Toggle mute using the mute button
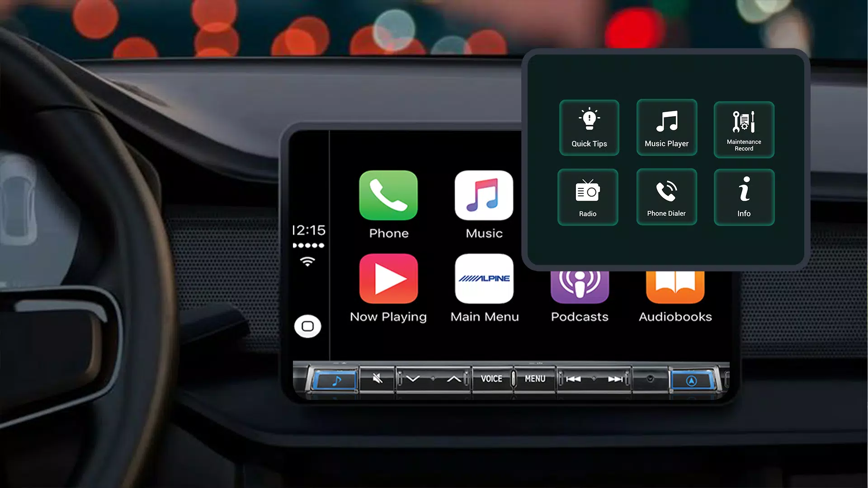The width and height of the screenshot is (868, 488). [377, 378]
